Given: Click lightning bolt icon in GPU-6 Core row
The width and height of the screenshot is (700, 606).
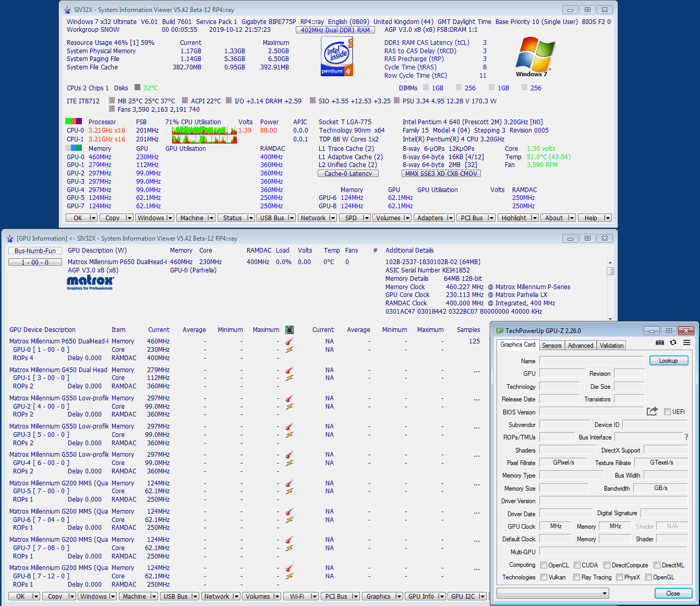Looking at the screenshot, I should [x=289, y=520].
